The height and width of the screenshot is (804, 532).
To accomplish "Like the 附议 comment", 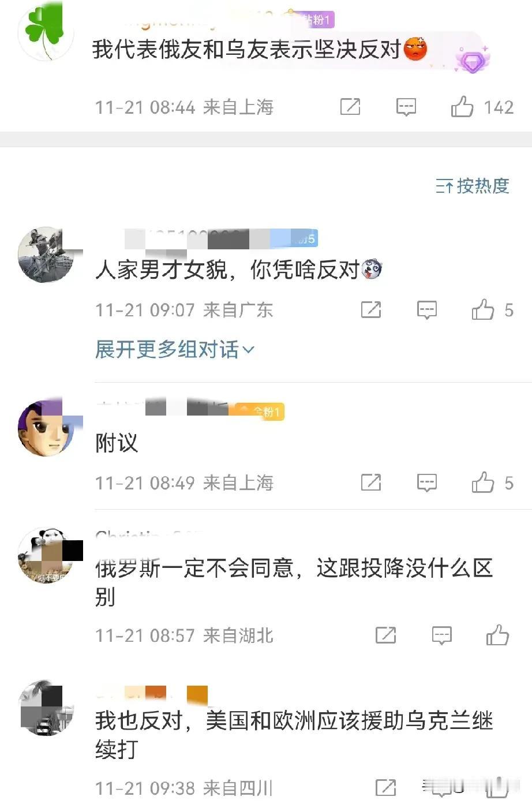I will click(483, 483).
